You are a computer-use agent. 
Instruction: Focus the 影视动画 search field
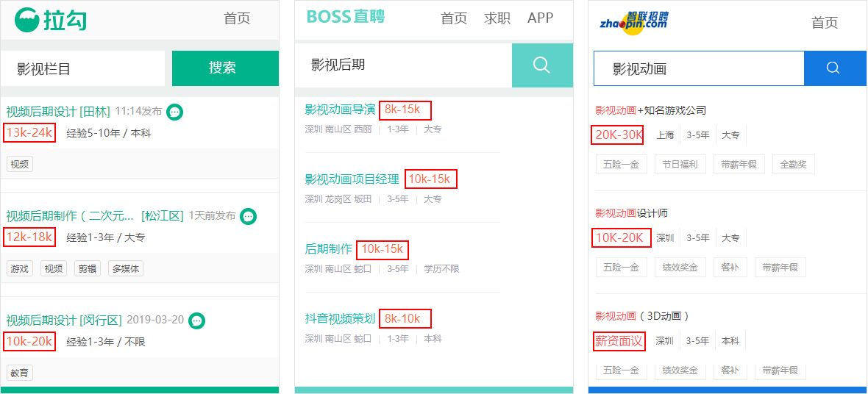click(x=699, y=68)
